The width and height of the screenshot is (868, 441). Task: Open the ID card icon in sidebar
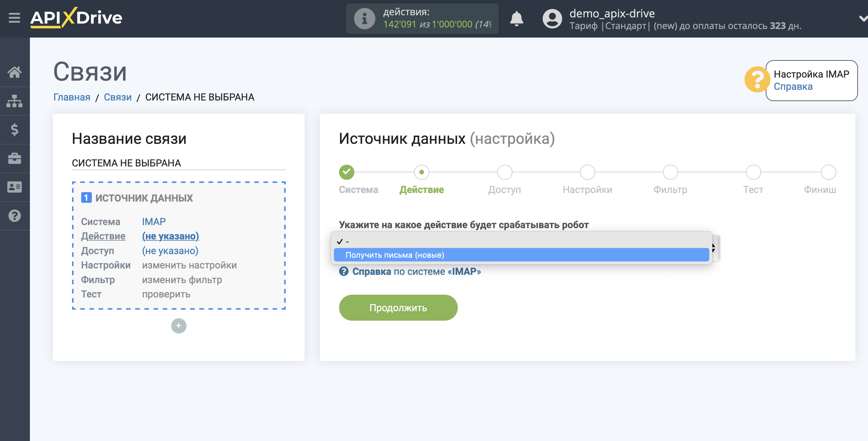click(x=14, y=187)
